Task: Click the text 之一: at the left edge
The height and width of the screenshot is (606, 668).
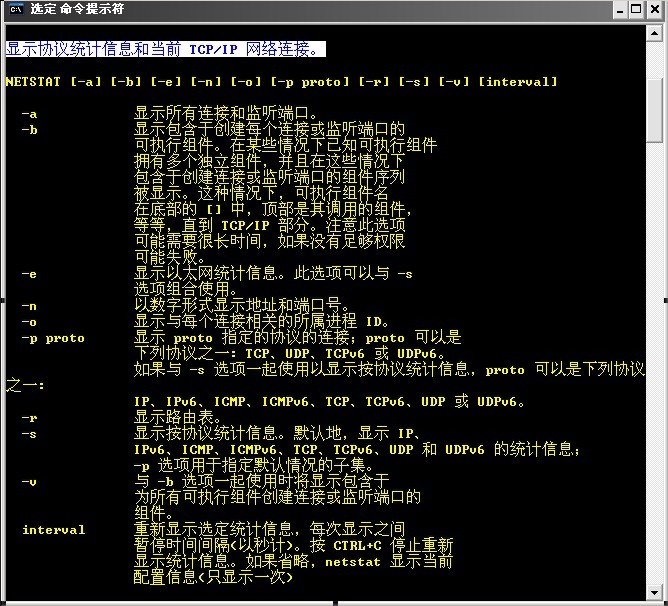Action: (25, 385)
